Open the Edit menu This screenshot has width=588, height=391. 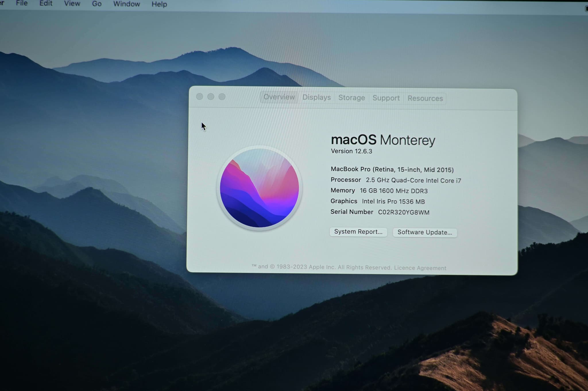pyautogui.click(x=46, y=3)
